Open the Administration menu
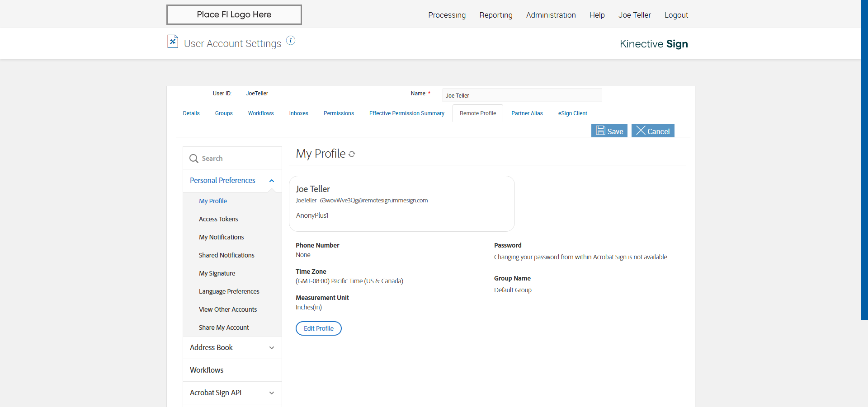The width and height of the screenshot is (868, 407). pyautogui.click(x=551, y=15)
